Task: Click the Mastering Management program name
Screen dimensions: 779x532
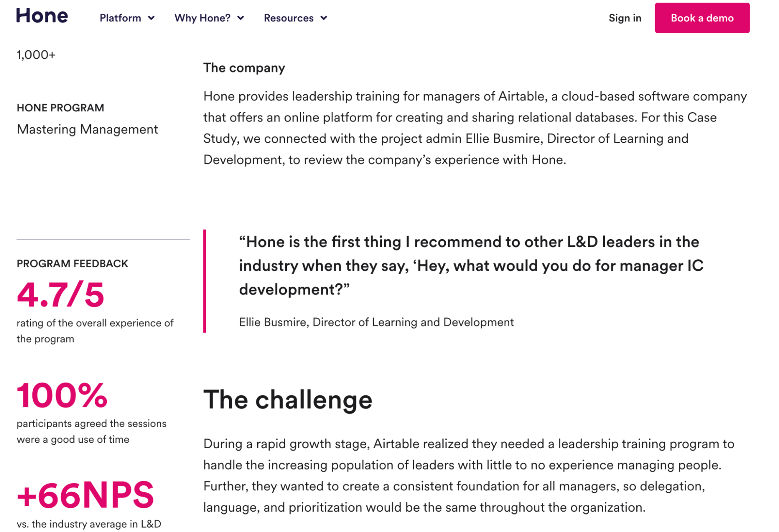Action: pos(87,129)
